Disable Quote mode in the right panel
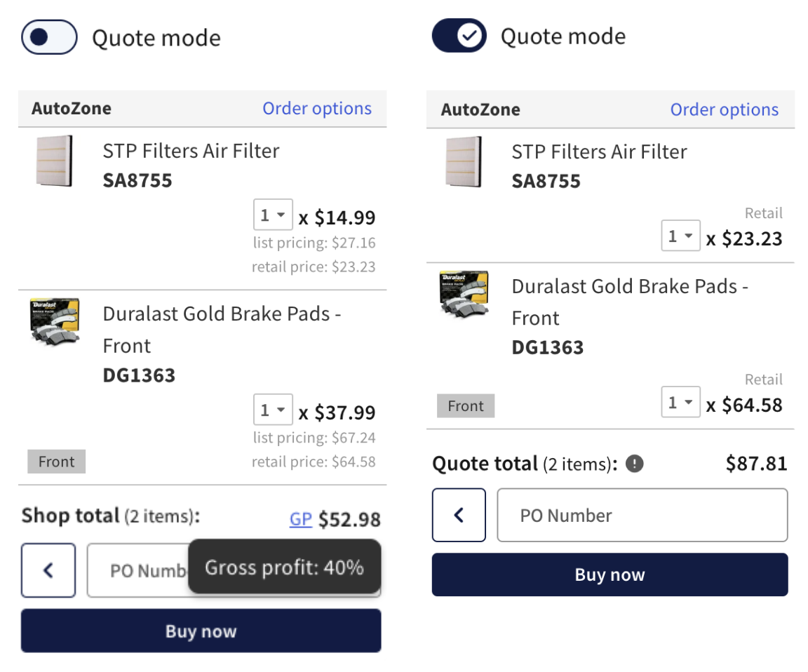The height and width of the screenshot is (672, 808). point(459,36)
